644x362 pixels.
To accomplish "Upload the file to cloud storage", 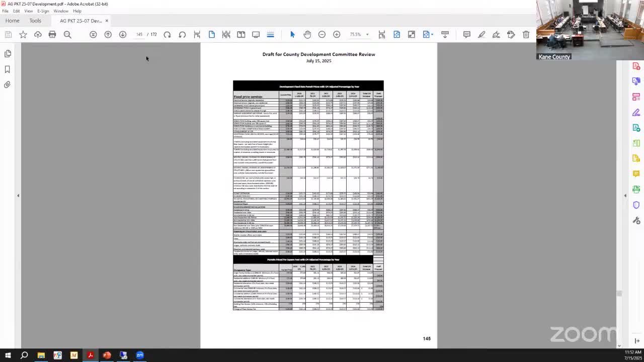I will (38, 34).
